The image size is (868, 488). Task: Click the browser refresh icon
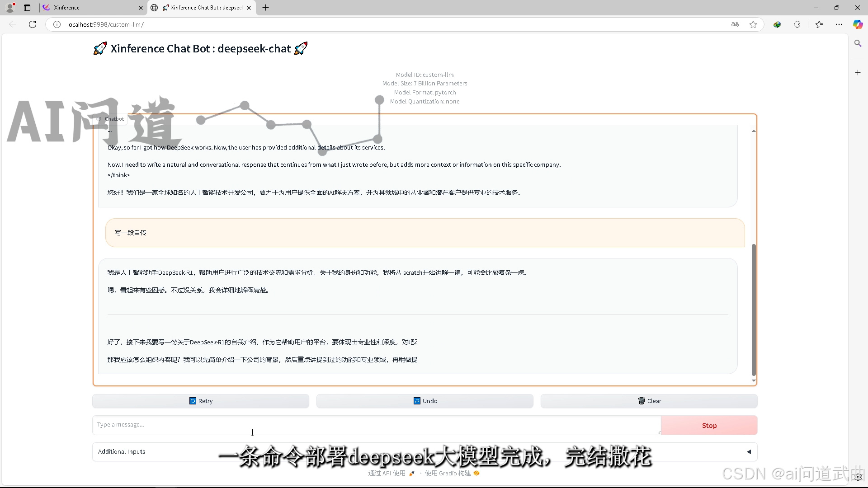click(x=33, y=24)
